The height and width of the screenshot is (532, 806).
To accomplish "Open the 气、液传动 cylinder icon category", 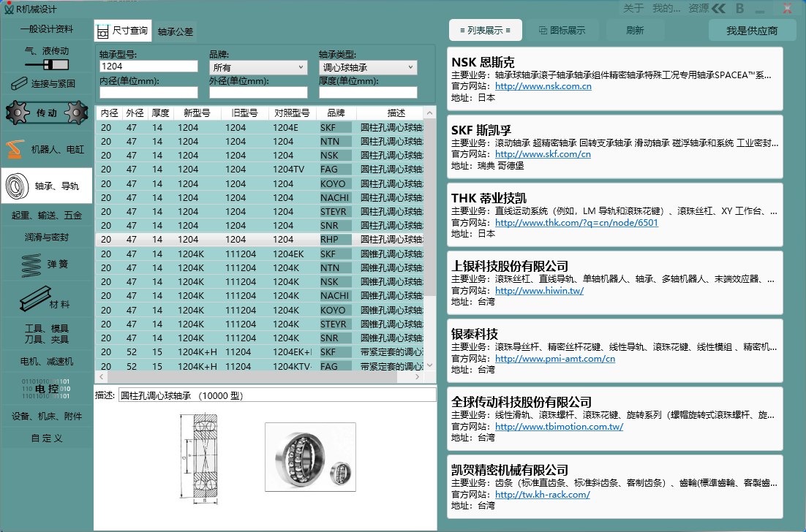I will click(x=47, y=58).
